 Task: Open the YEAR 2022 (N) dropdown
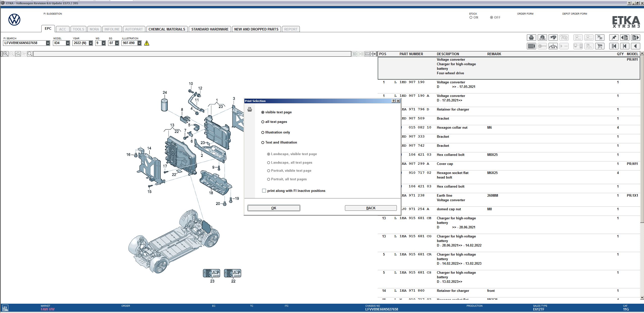(91, 43)
